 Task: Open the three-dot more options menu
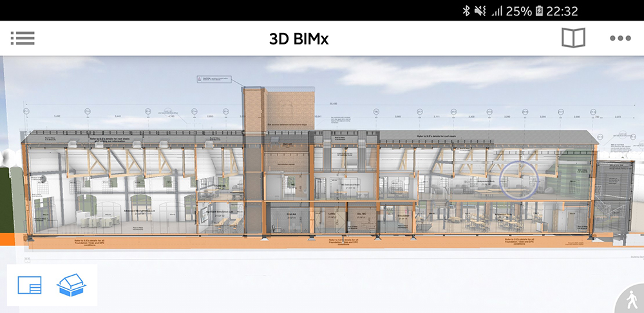tap(620, 38)
